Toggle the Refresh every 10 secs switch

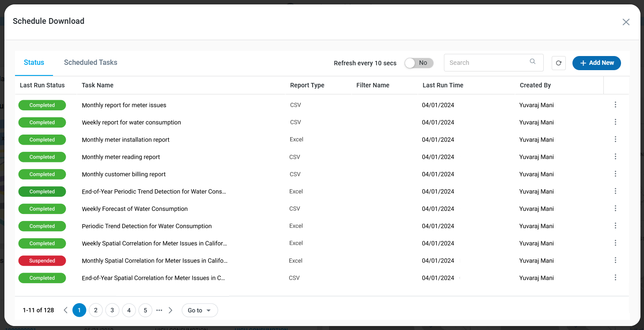pyautogui.click(x=419, y=63)
